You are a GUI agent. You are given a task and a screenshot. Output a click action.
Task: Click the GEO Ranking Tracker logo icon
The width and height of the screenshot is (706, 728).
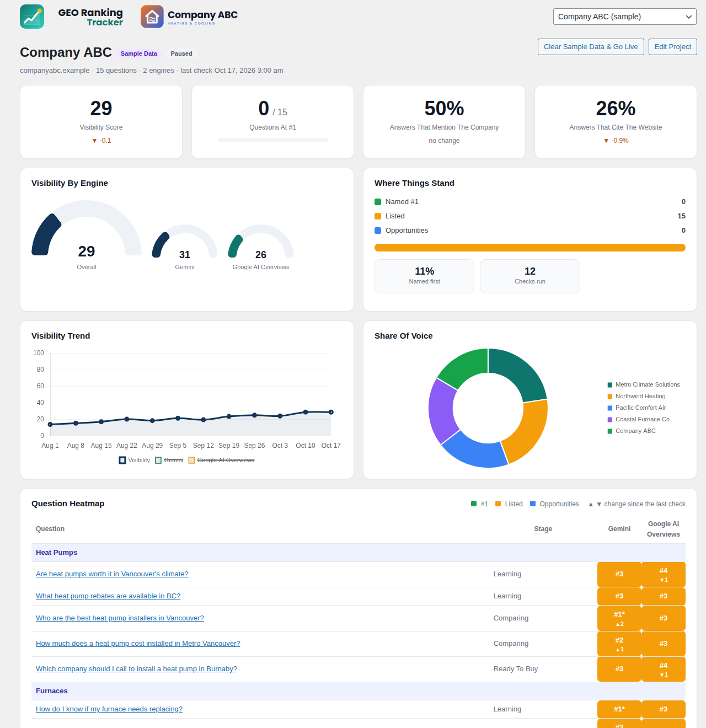32,17
